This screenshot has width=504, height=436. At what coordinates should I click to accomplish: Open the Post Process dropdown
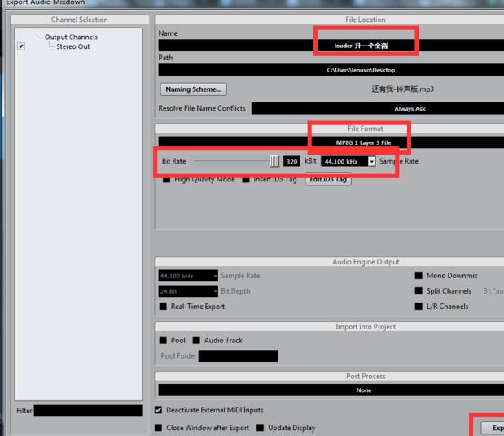coord(331,390)
